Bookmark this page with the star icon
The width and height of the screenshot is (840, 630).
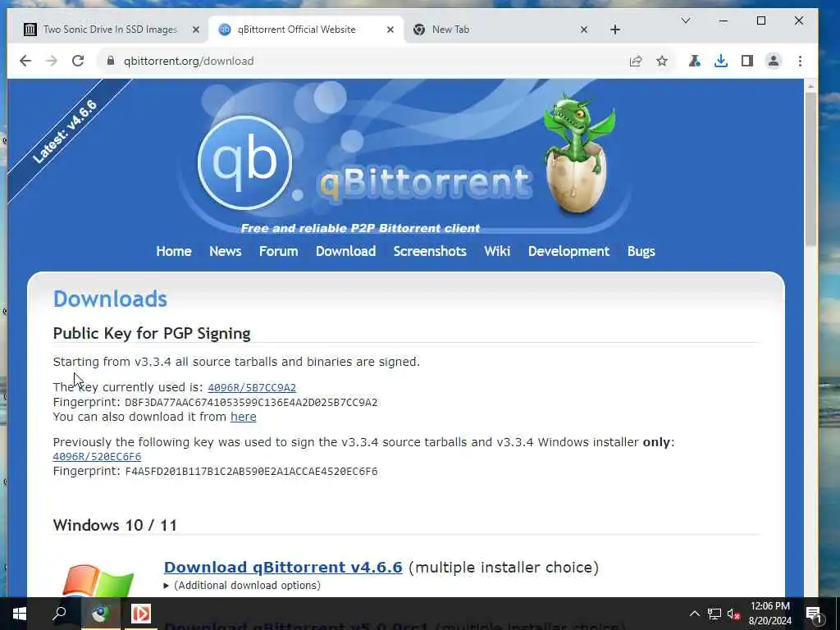click(662, 61)
